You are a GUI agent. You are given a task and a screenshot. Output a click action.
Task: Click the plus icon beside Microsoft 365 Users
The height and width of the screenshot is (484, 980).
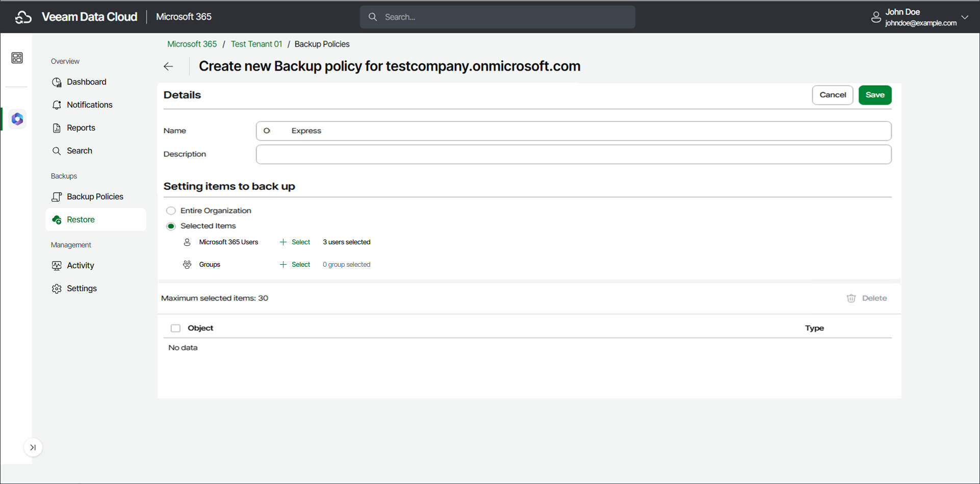[283, 242]
